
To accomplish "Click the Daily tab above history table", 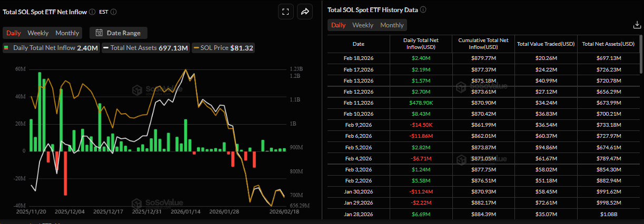I will tap(338, 25).
